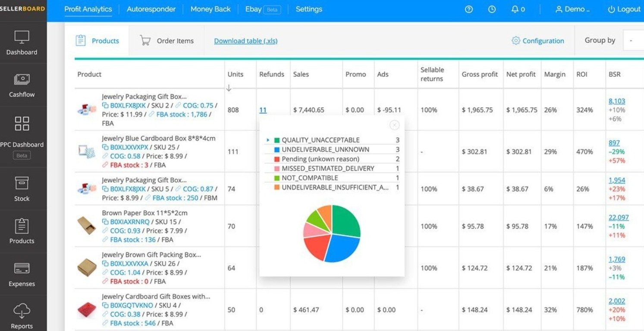The width and height of the screenshot is (644, 331).
Task: Click the Configuration gear icon
Action: [x=515, y=41]
